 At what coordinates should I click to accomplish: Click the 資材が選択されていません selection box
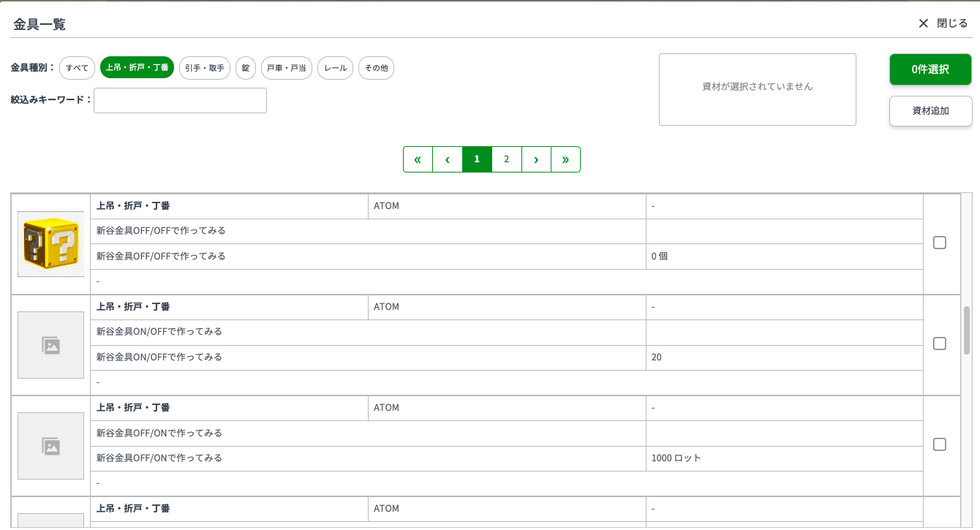(758, 89)
